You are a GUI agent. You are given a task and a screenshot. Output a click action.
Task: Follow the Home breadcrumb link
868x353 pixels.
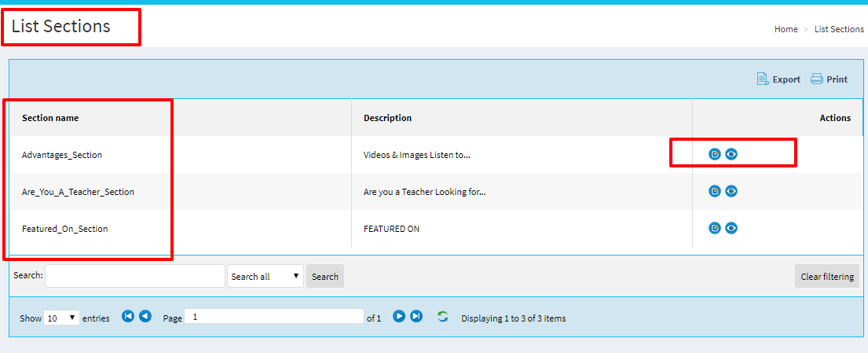(786, 29)
